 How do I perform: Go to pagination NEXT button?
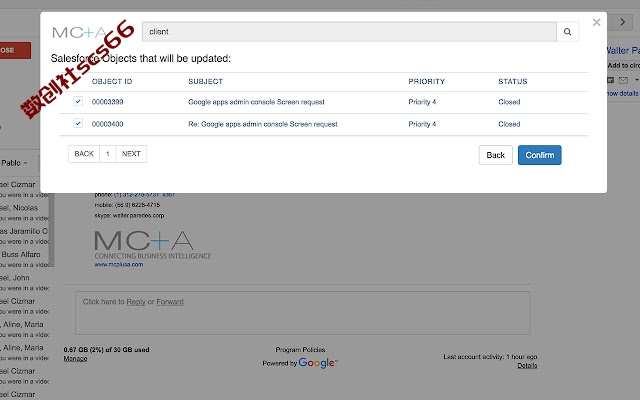pyautogui.click(x=131, y=154)
